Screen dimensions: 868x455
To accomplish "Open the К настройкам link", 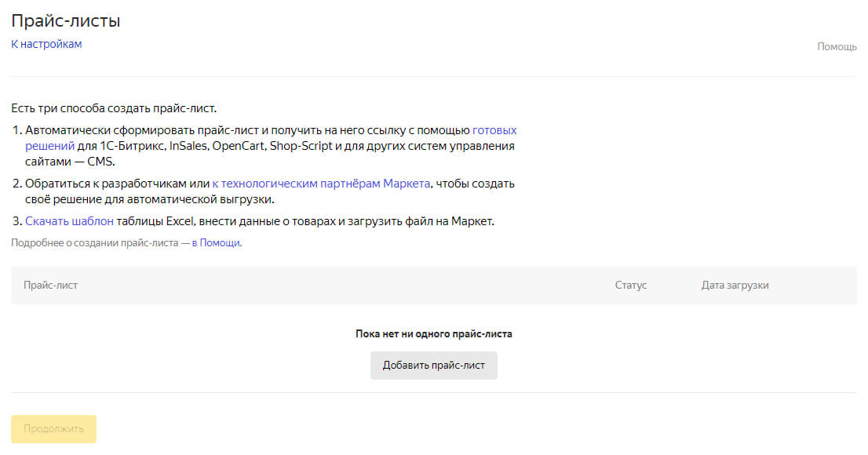I will click(x=46, y=44).
